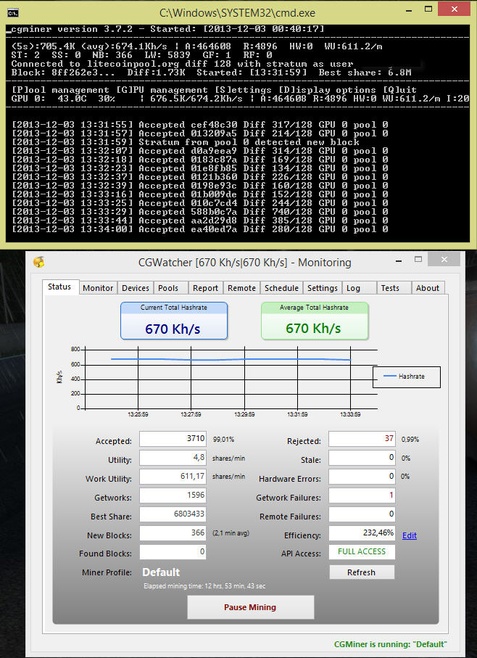Screen dimensions: 477x658
Task: Select the Remote tab
Action: tap(241, 288)
